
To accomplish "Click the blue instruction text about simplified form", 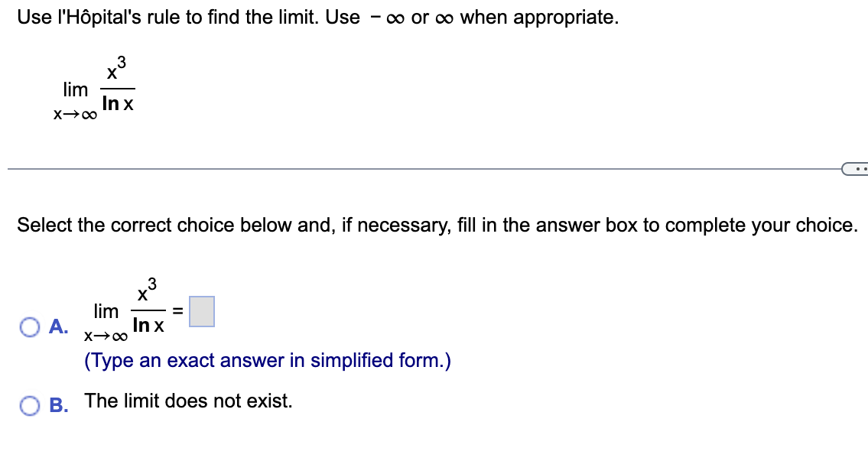I will pos(270,360).
